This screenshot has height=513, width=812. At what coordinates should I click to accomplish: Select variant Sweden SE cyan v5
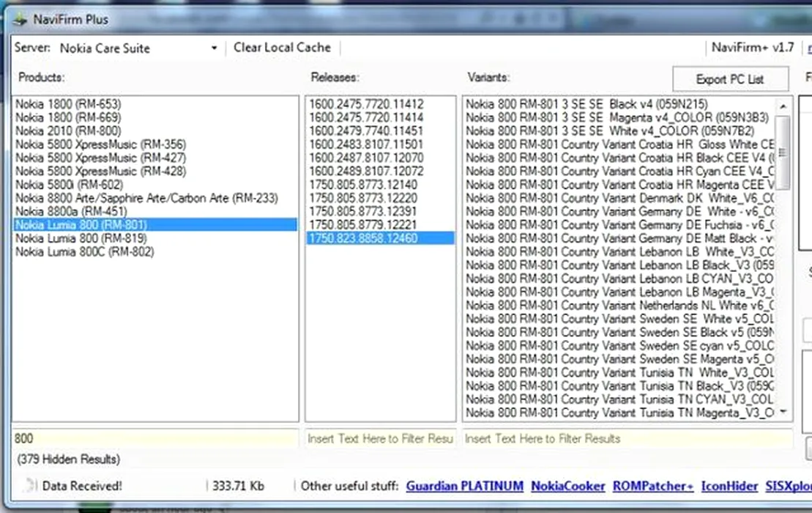click(x=620, y=346)
